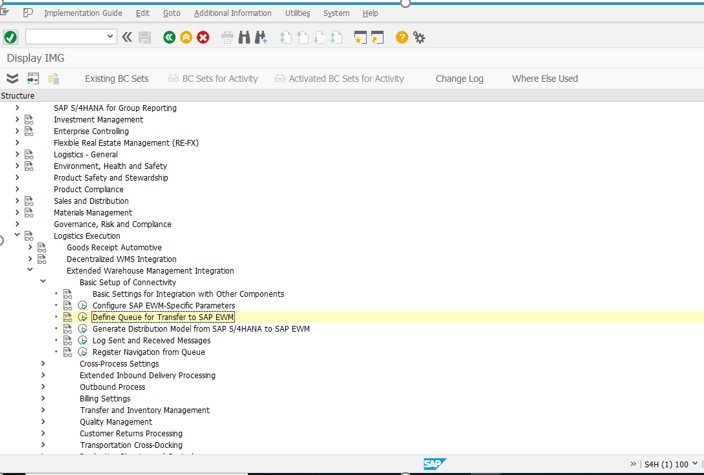The image size is (704, 475).
Task: Expand the Quality Management node
Action: click(x=43, y=422)
